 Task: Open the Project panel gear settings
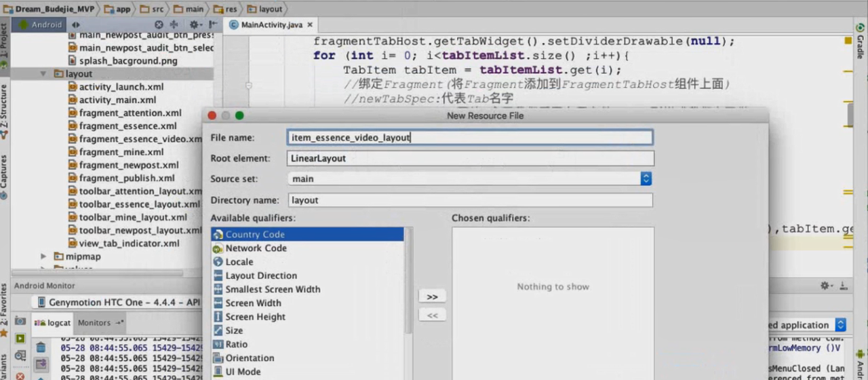tap(193, 24)
